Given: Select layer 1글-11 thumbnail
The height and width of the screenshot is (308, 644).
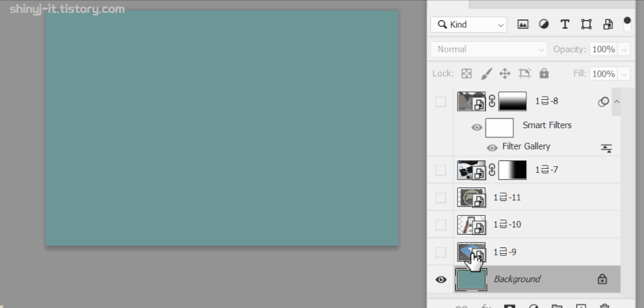Looking at the screenshot, I should (x=471, y=198).
